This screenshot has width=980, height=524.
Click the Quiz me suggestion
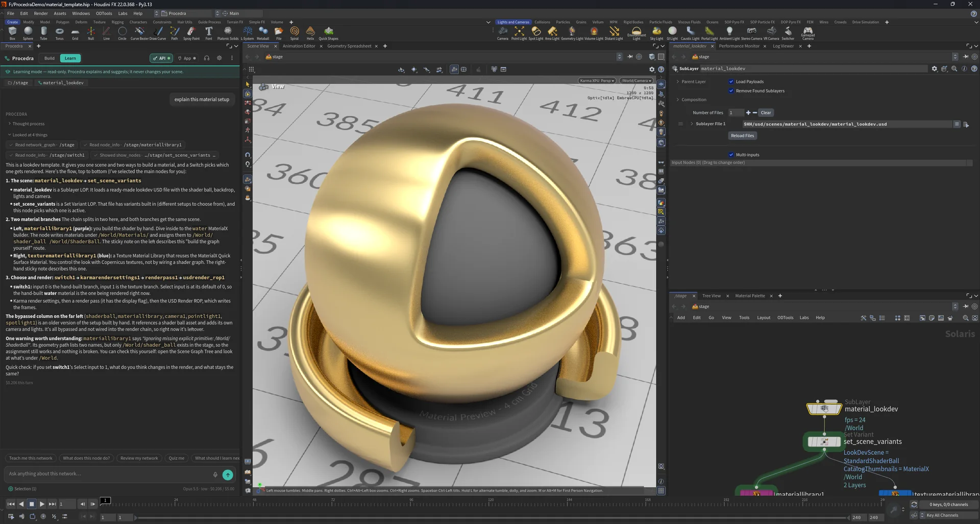click(177, 458)
